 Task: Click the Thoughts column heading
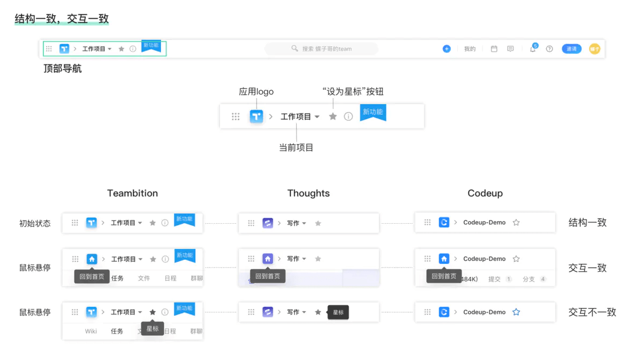coord(309,193)
